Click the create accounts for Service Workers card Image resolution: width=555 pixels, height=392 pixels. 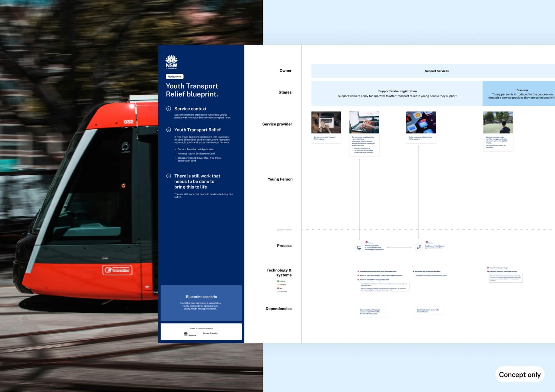point(429,310)
